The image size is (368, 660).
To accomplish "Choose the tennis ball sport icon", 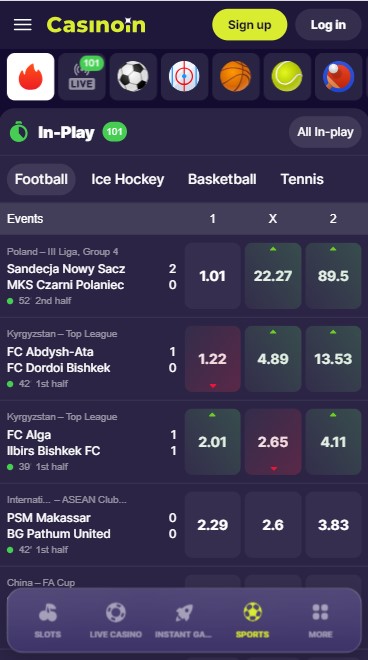I will click(x=287, y=77).
